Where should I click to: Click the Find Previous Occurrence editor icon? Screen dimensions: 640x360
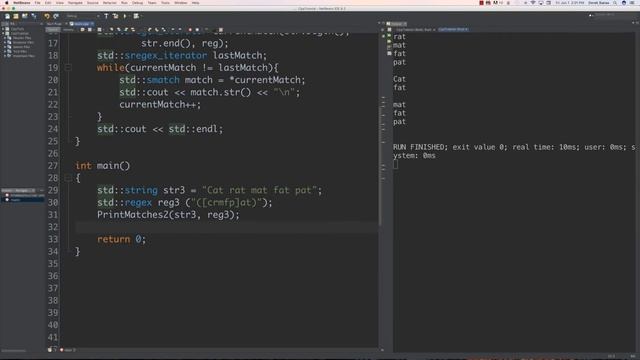point(119,29)
